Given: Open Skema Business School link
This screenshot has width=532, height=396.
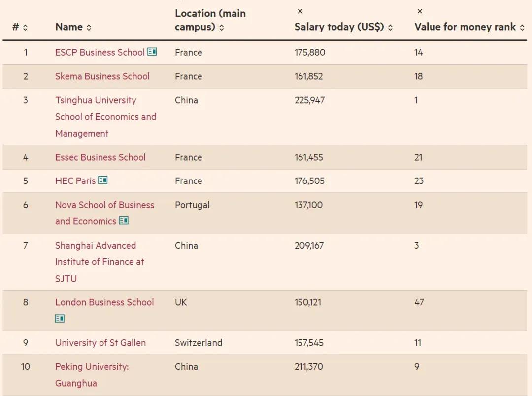Looking at the screenshot, I should coord(102,76).
